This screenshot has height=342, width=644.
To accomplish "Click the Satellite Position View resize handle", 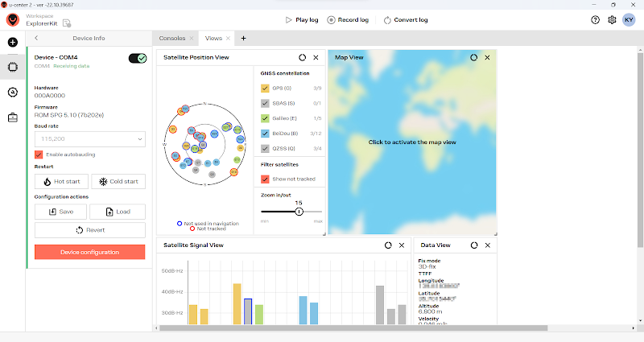I will (324, 233).
